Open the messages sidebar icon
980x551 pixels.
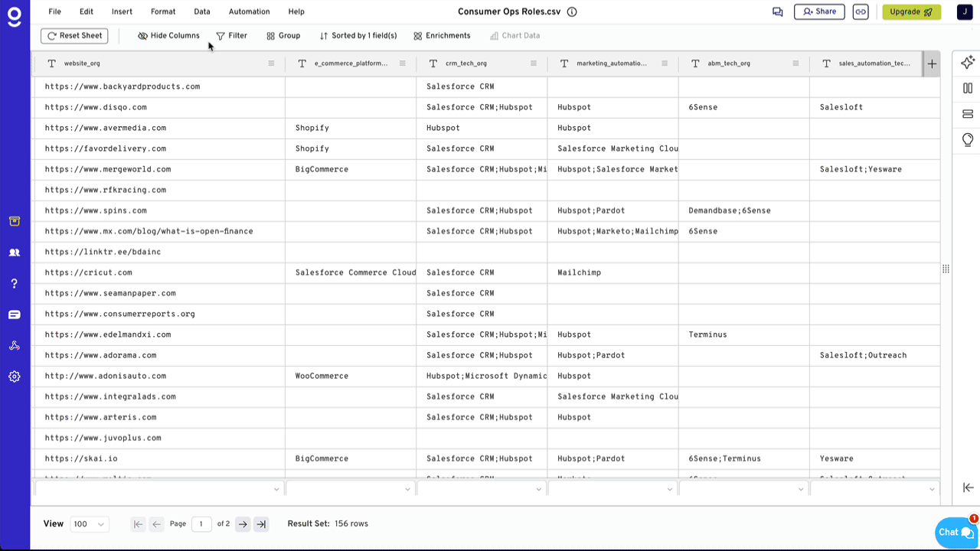(x=15, y=315)
